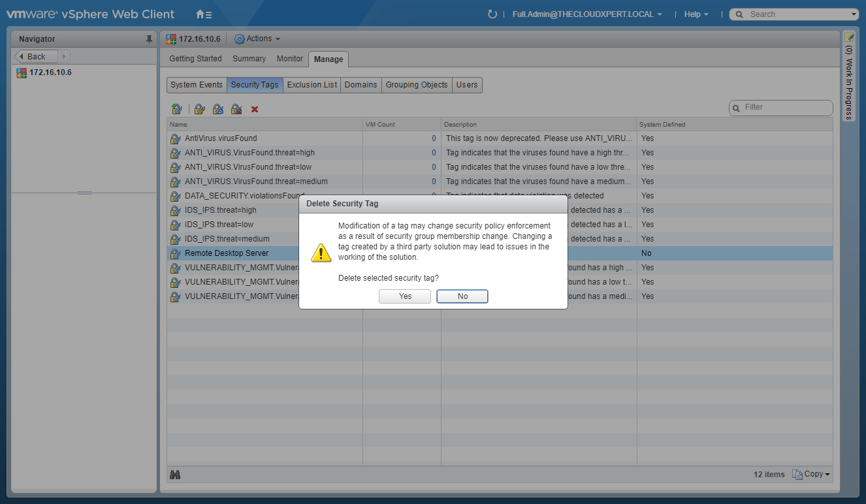Open the vSphere home menu icon
The image size is (866, 504).
203,14
